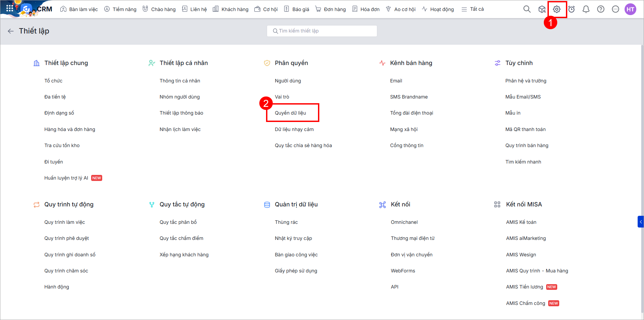Open the reminders alarm clock icon
The width and height of the screenshot is (644, 320).
(x=571, y=9)
